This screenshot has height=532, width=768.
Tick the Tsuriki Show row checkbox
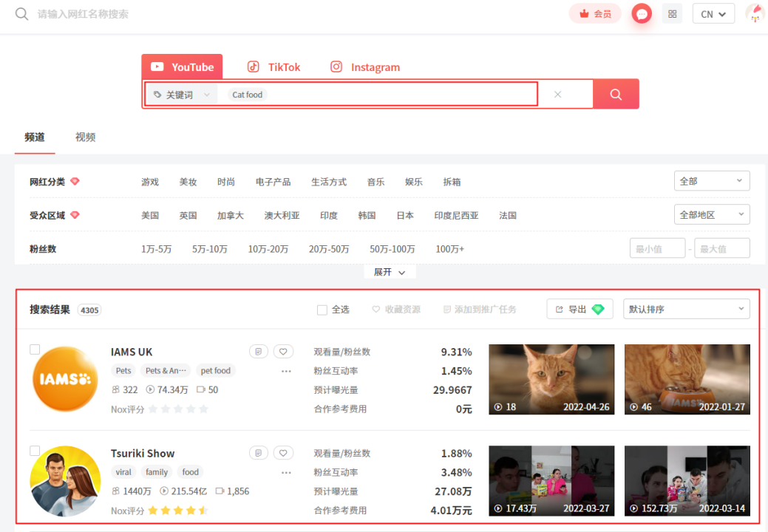tap(35, 451)
